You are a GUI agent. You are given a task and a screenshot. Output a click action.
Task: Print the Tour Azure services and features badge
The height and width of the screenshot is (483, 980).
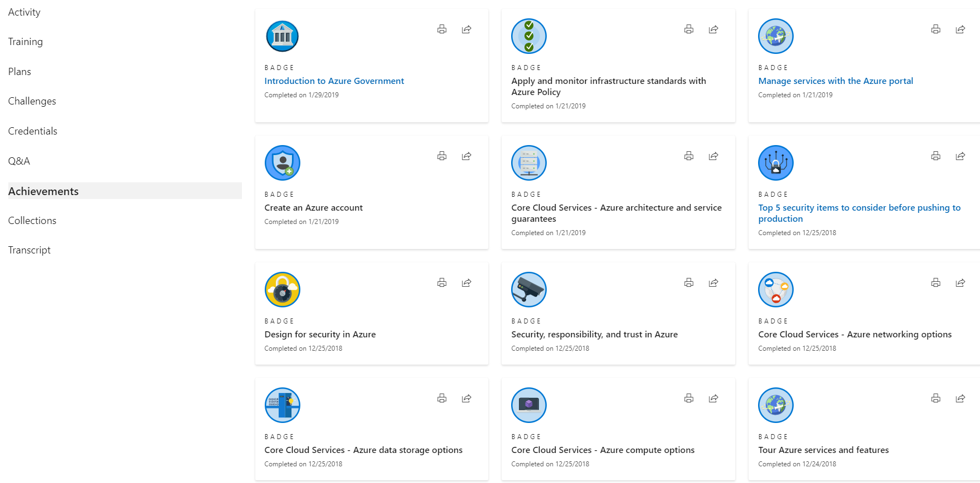[x=936, y=399]
